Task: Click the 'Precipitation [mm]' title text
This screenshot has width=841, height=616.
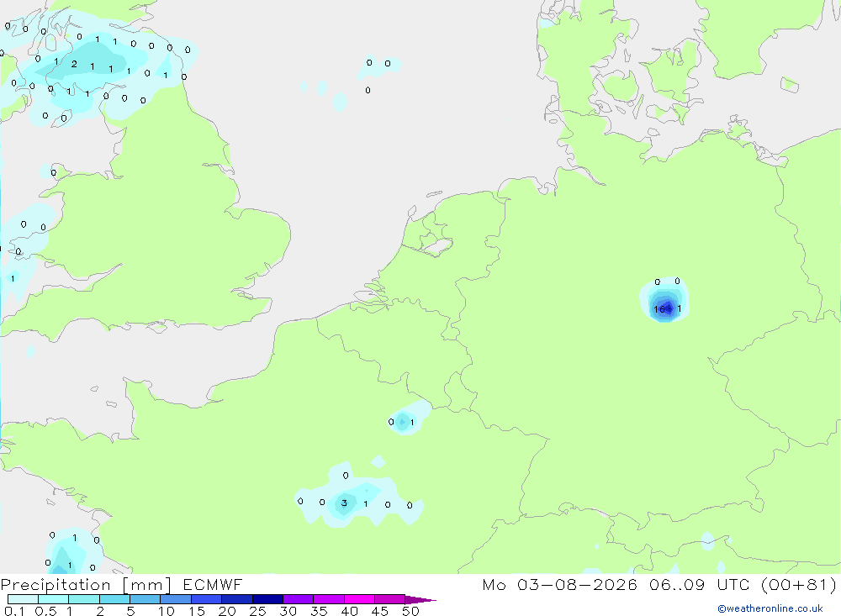Action: [86, 585]
